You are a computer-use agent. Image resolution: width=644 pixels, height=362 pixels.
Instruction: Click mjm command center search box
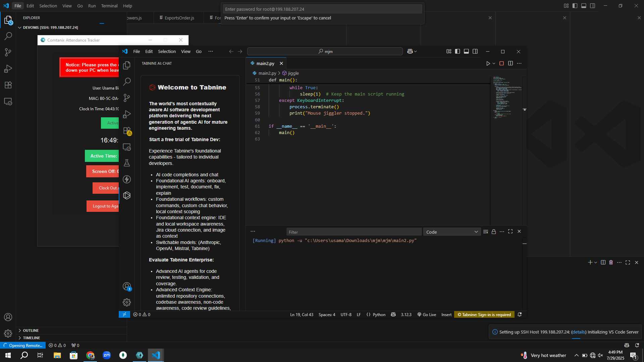point(325,51)
